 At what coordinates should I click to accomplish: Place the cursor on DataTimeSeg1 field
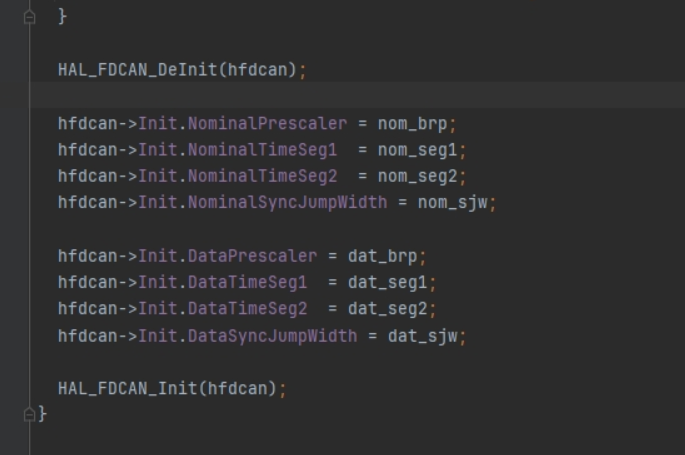(248, 283)
